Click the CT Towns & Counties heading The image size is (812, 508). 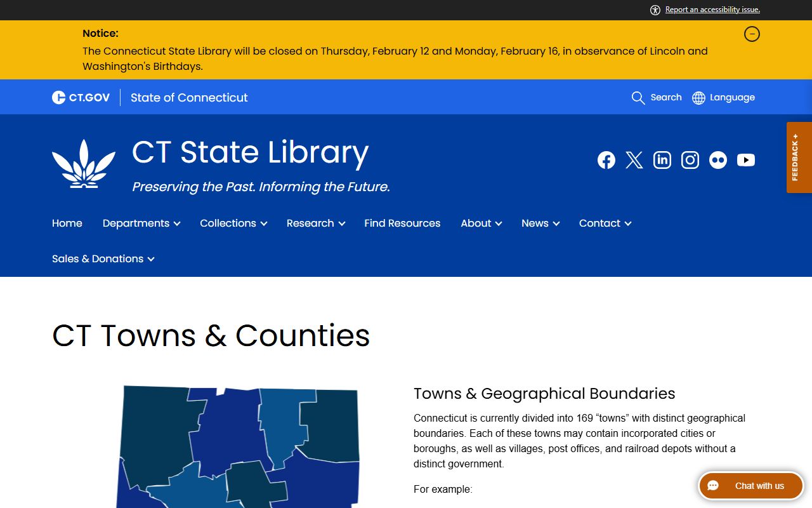point(211,335)
